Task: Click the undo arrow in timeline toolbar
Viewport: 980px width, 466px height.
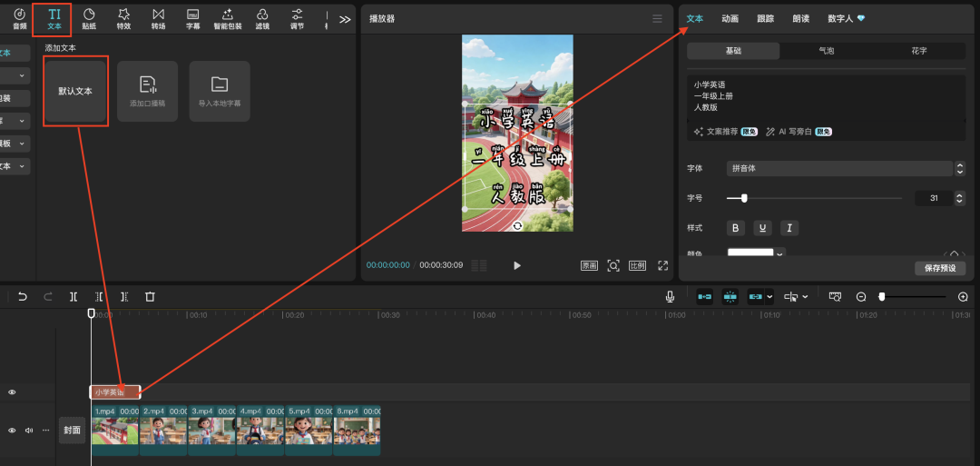Action: point(23,297)
